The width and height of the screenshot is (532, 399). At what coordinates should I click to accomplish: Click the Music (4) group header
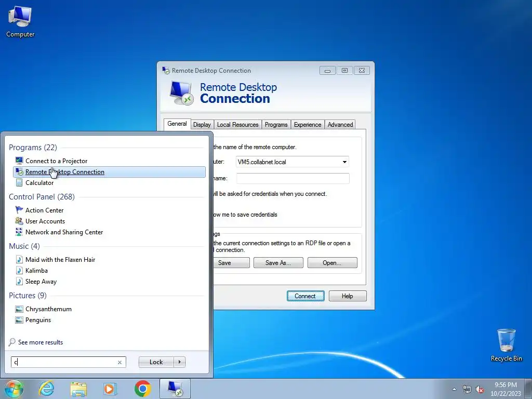[x=24, y=246]
